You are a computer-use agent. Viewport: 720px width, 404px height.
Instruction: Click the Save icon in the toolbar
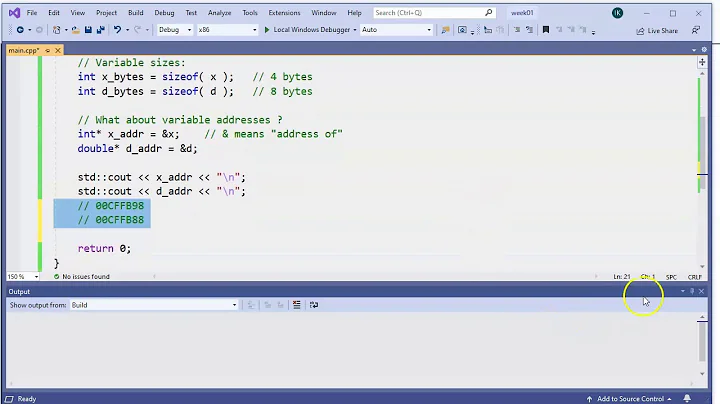tap(86, 30)
